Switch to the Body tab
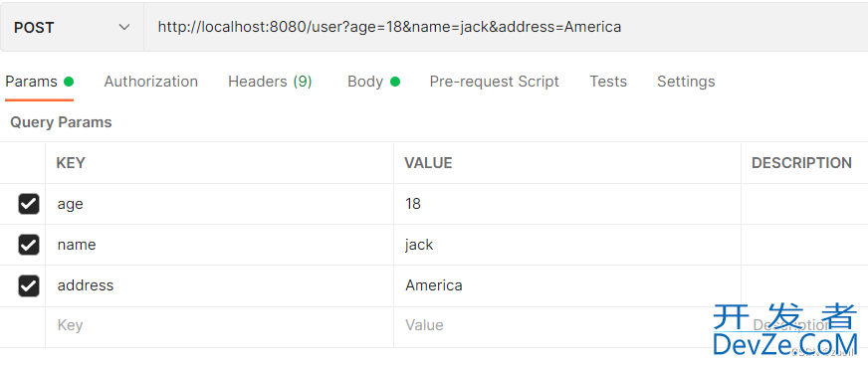Viewport: 868px width, 366px height. point(373,82)
